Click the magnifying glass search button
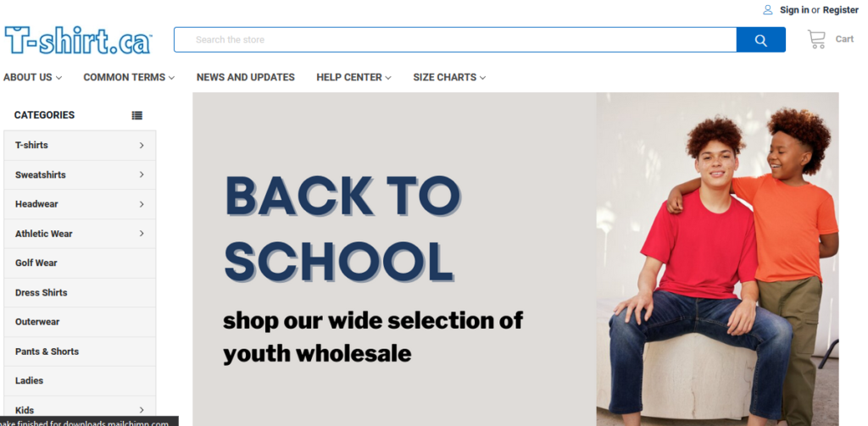868x426 pixels. point(760,40)
